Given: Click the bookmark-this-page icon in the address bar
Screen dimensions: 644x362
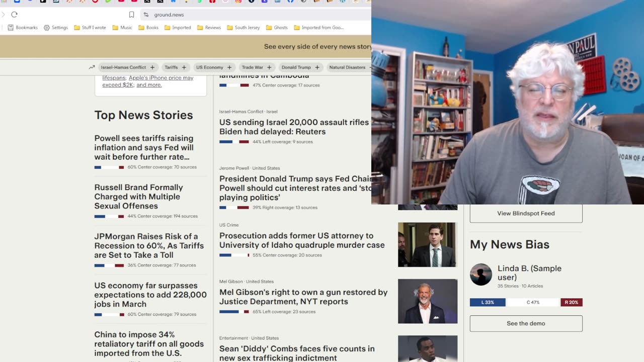Looking at the screenshot, I should [x=131, y=15].
